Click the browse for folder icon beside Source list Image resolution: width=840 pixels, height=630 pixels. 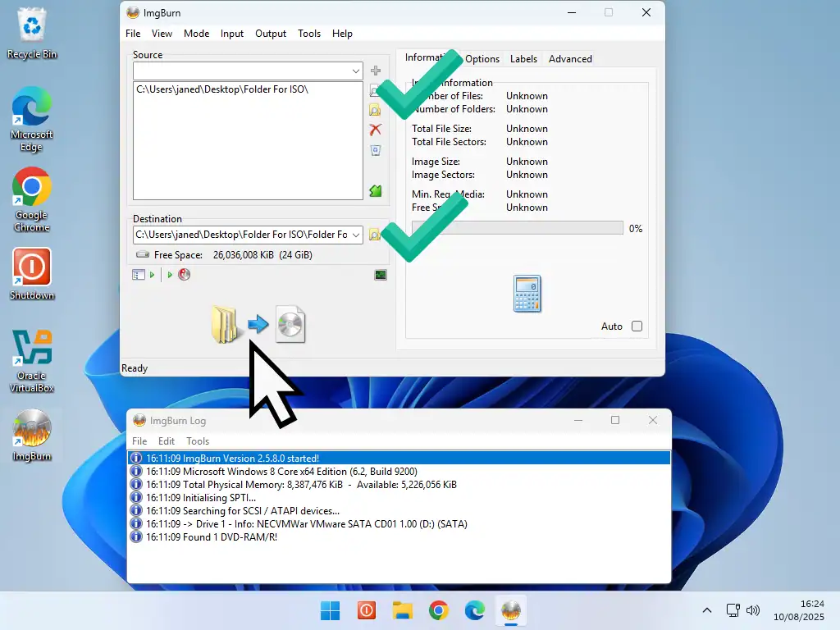[375, 110]
